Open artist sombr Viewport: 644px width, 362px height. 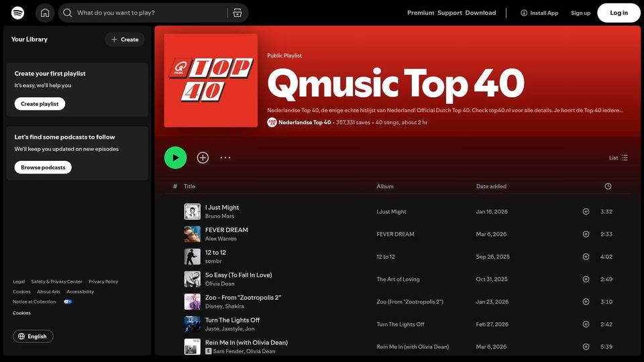coord(213,261)
